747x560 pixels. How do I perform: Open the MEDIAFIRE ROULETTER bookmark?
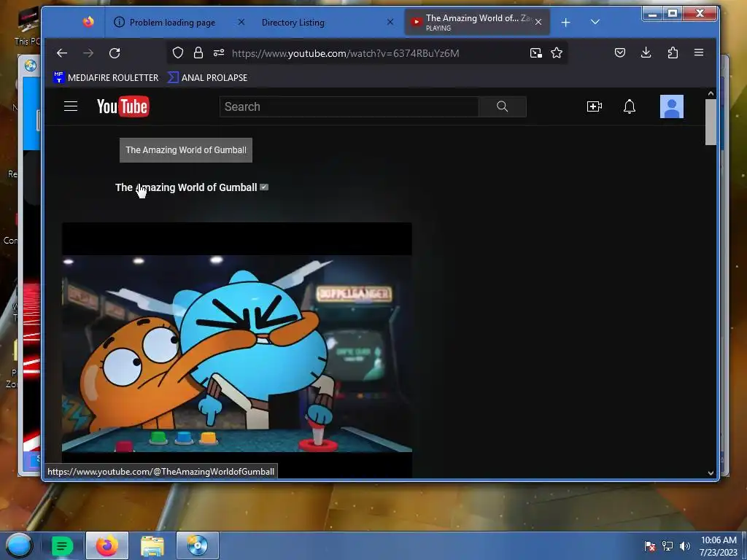point(106,77)
